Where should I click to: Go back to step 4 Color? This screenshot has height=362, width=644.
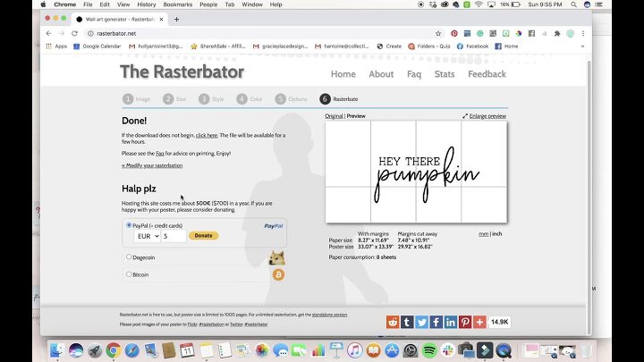(250, 99)
